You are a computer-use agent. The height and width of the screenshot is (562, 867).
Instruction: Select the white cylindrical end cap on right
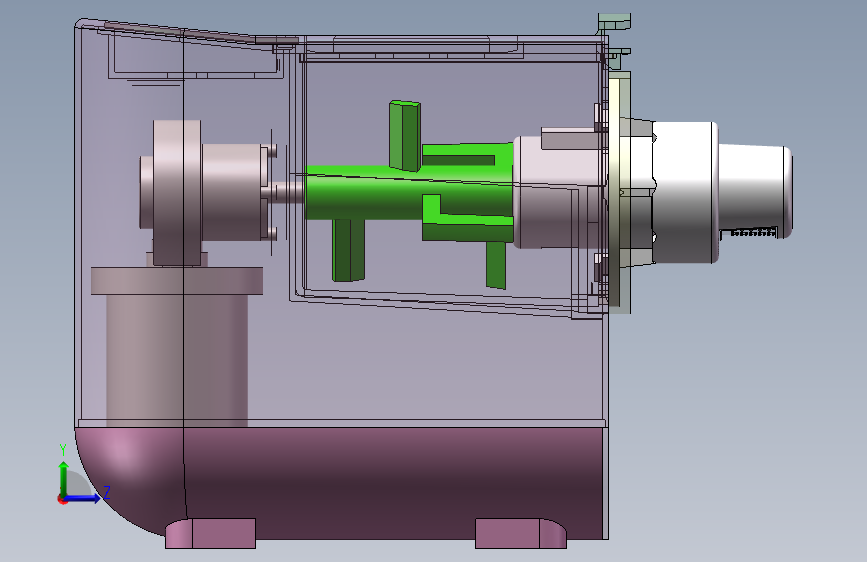point(755,191)
